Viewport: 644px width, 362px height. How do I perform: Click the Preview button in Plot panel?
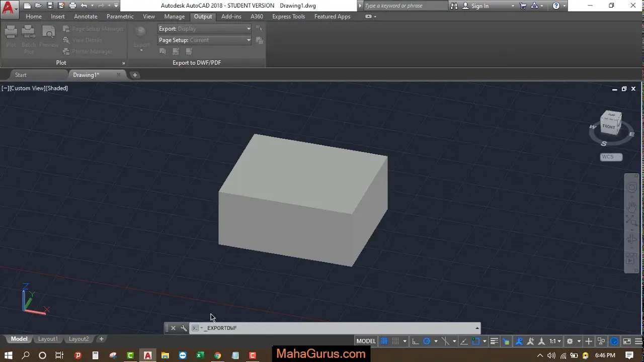pyautogui.click(x=49, y=37)
